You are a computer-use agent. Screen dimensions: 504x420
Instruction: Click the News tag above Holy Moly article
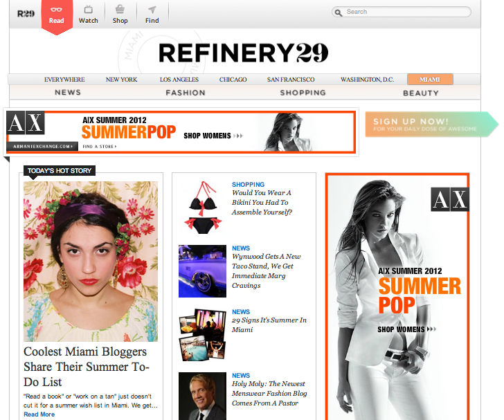coord(241,375)
